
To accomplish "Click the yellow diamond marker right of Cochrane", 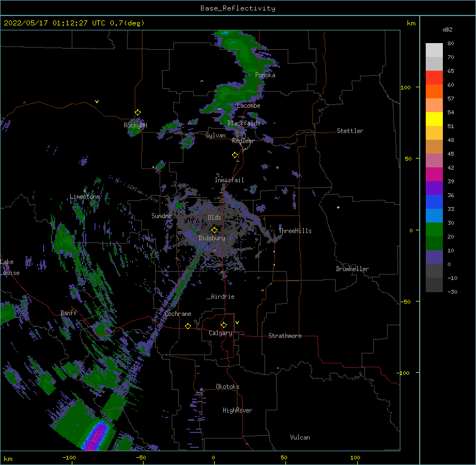I will [188, 326].
